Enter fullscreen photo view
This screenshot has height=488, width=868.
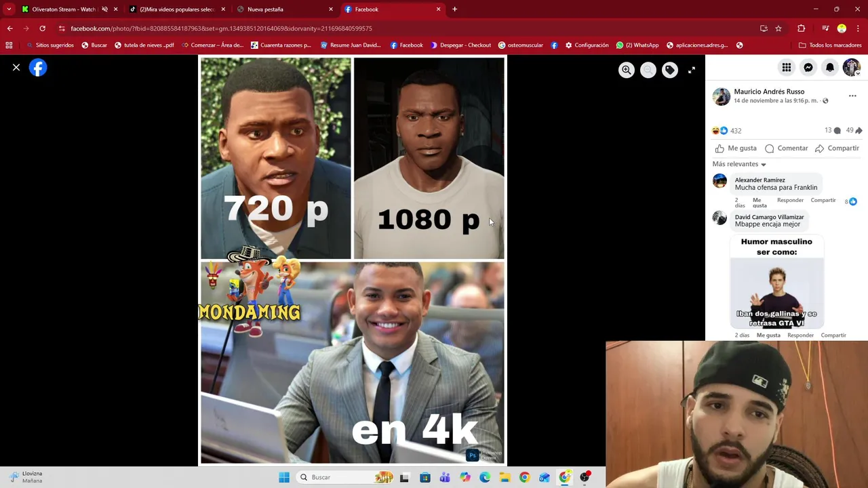(692, 70)
